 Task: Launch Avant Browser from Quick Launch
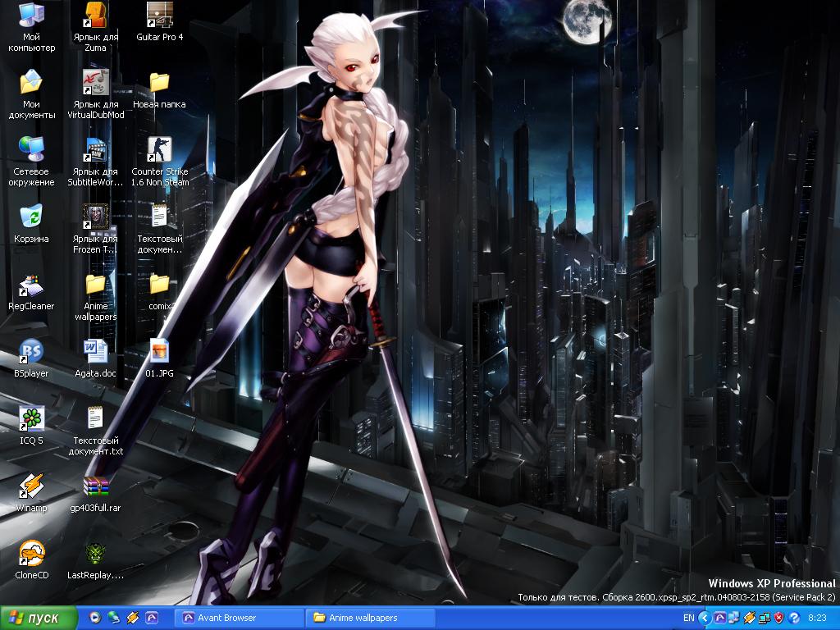tap(151, 618)
